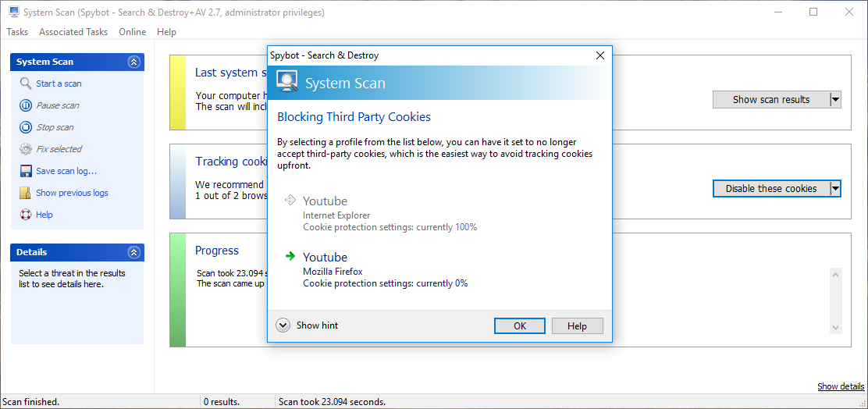This screenshot has height=409, width=868.
Task: Maximize the main System Scan window
Action: click(813, 12)
